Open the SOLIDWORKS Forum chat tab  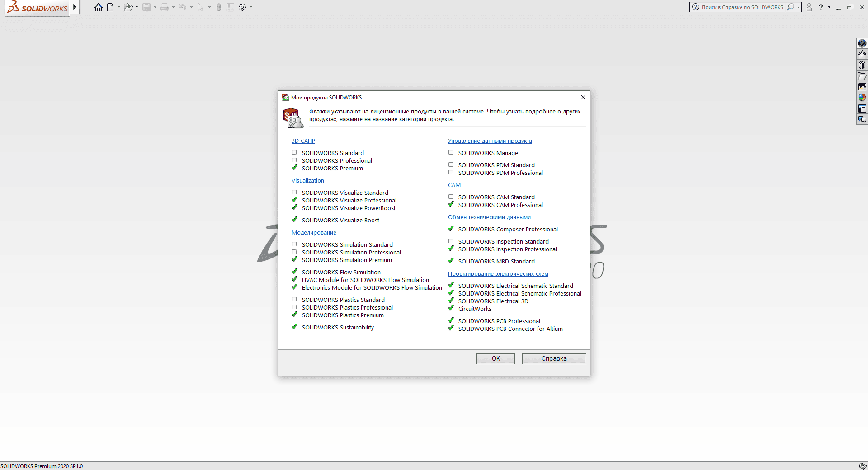(862, 119)
